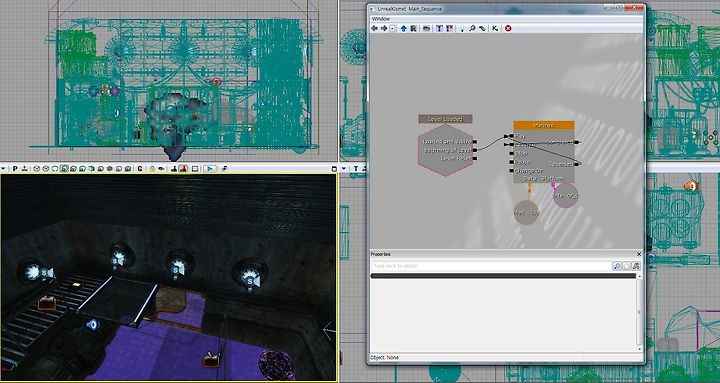Viewport: 720px width, 383px height.
Task: Click the link icon in Kismet toolbar
Action: pos(482,28)
